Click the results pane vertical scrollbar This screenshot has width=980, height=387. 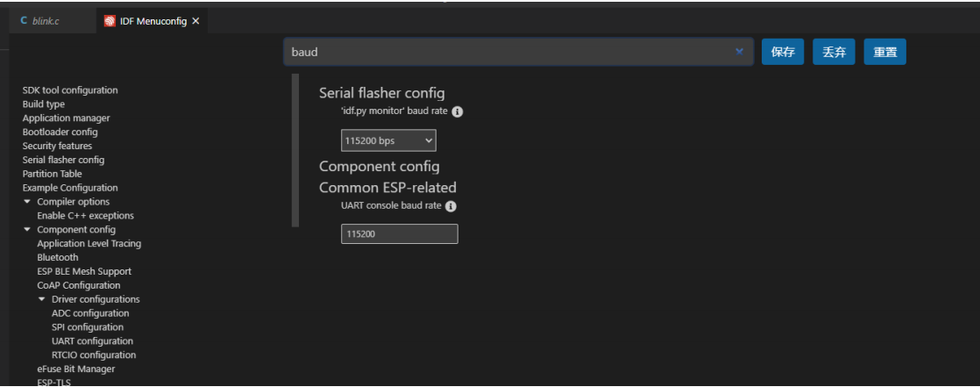pos(295,150)
